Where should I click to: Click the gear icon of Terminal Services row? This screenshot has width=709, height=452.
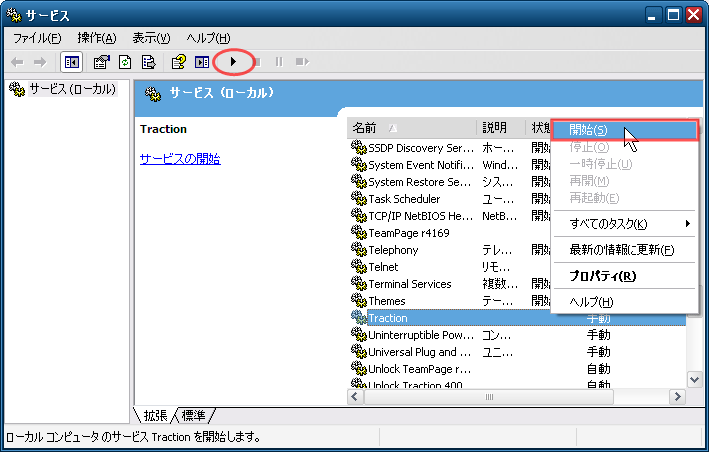359,283
